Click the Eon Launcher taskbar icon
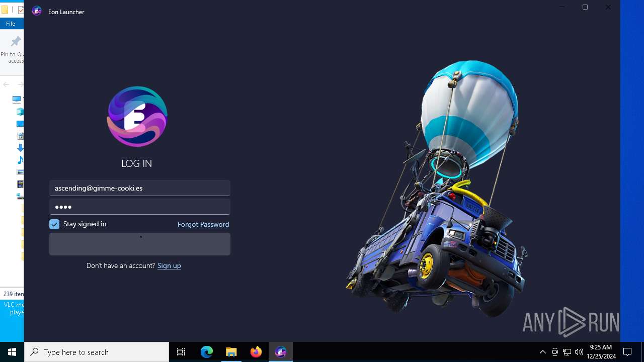 [281, 352]
